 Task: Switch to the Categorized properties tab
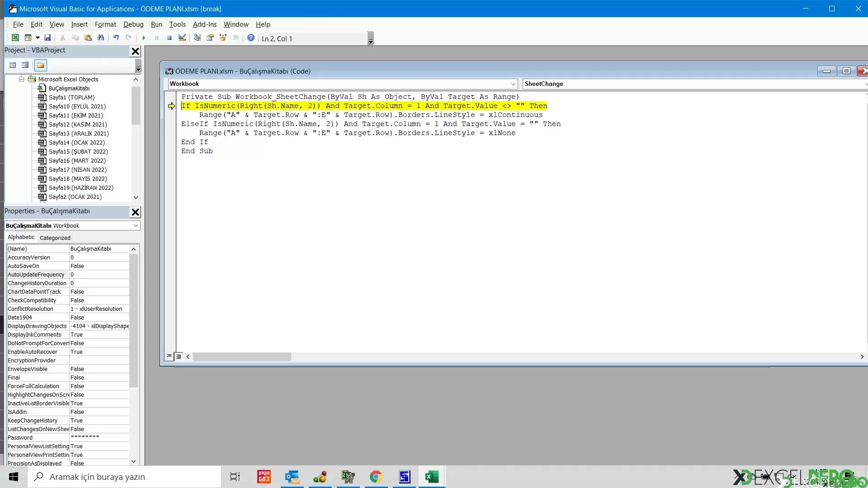coord(55,238)
